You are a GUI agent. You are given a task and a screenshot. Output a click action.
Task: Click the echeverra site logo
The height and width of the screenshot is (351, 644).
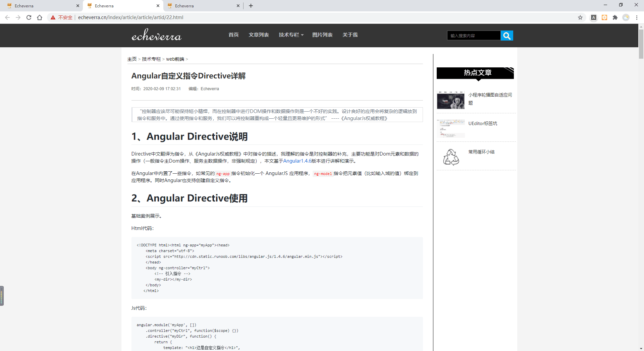(156, 35)
